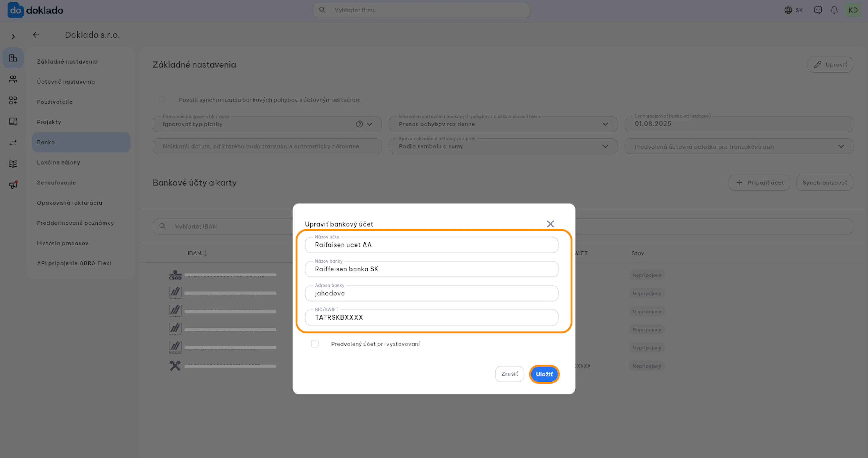Click Synchronizovať banku od date field
This screenshot has width=868, height=458.
tap(739, 124)
